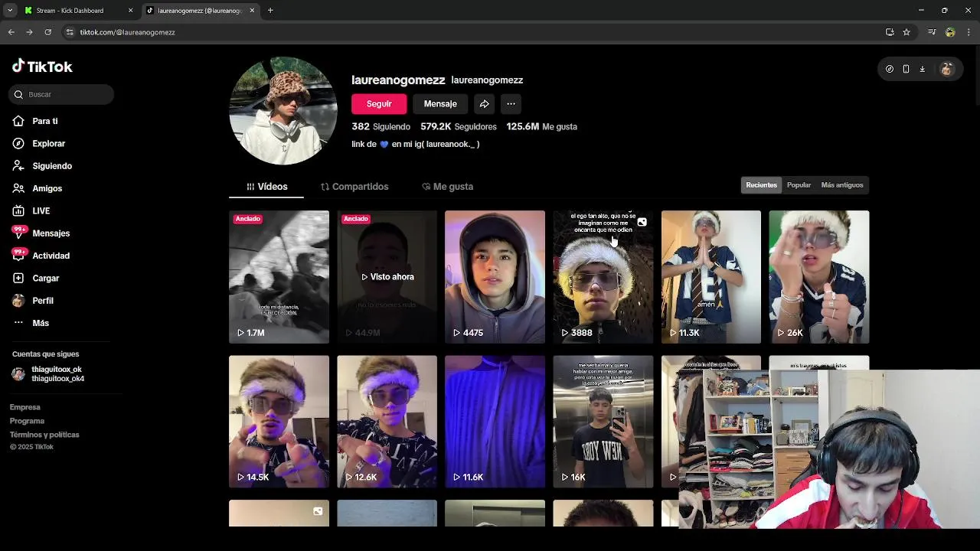Viewport: 980px width, 551px height.
Task: Open pinned video with 1.7M views
Action: click(279, 277)
